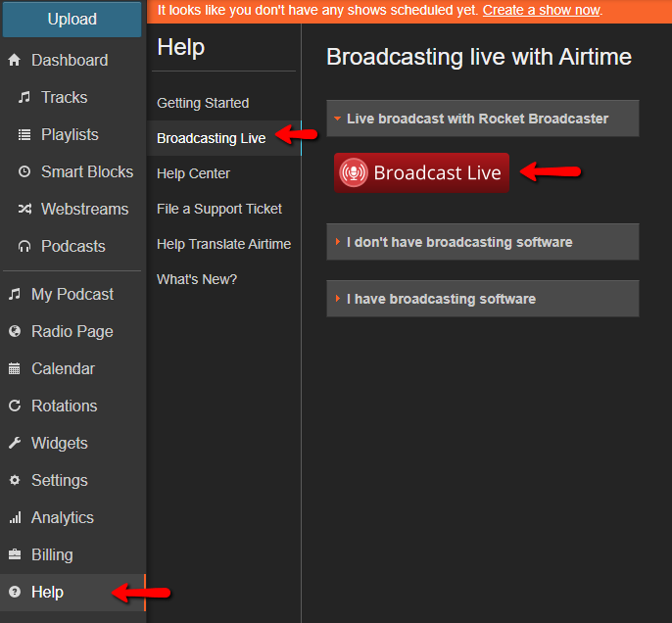Click the Widgets wrench icon

click(x=15, y=443)
